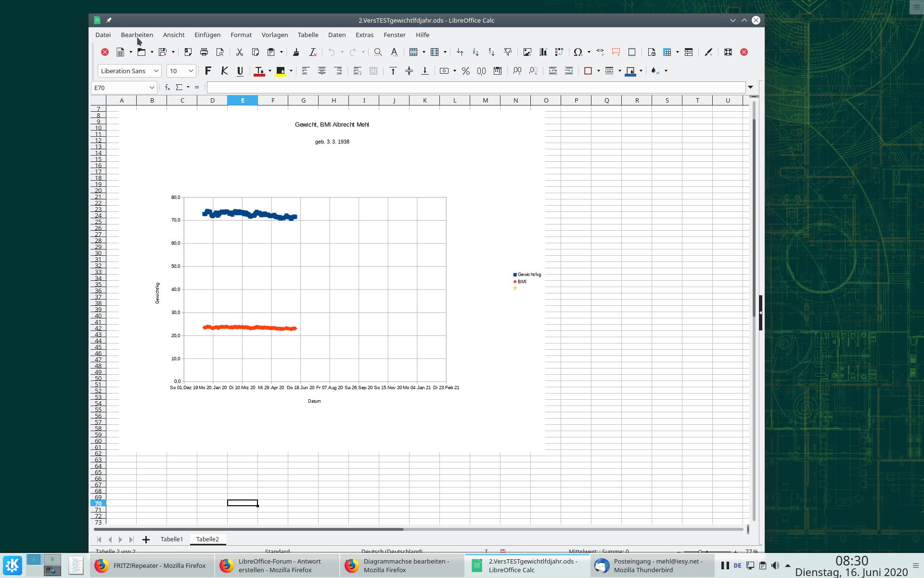Click the Headers and Footers icon
This screenshot has width=924, height=578.
632,52
